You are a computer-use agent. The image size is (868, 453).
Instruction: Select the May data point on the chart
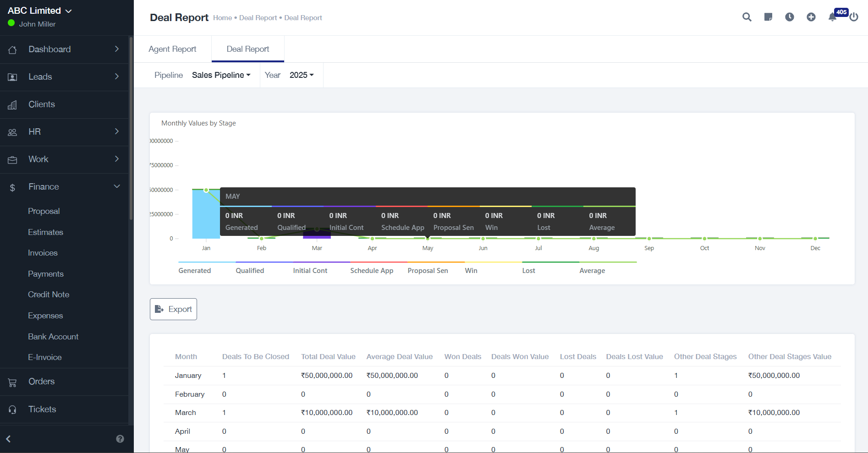pos(428,238)
